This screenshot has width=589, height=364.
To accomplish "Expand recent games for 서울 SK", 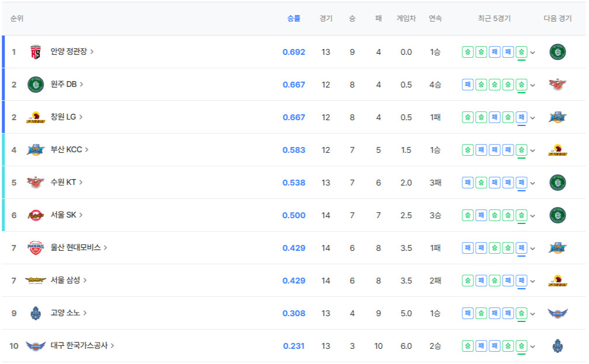I will pyautogui.click(x=532, y=216).
